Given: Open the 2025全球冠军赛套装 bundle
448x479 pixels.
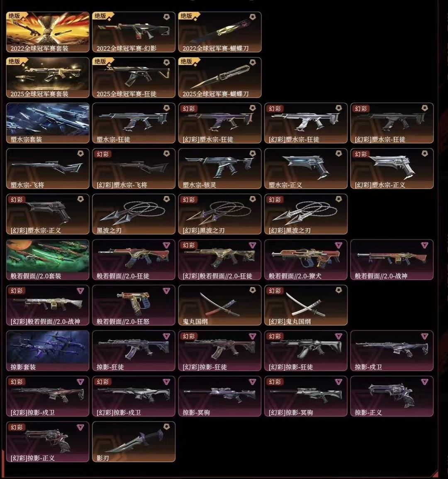Looking at the screenshot, I should [x=48, y=78].
